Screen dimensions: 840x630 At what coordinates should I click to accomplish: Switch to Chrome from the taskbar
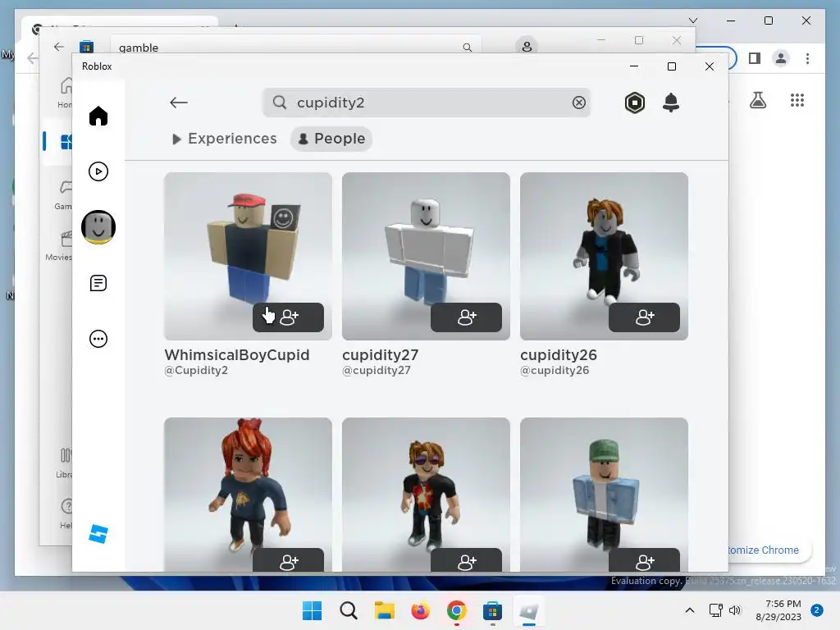point(456,610)
